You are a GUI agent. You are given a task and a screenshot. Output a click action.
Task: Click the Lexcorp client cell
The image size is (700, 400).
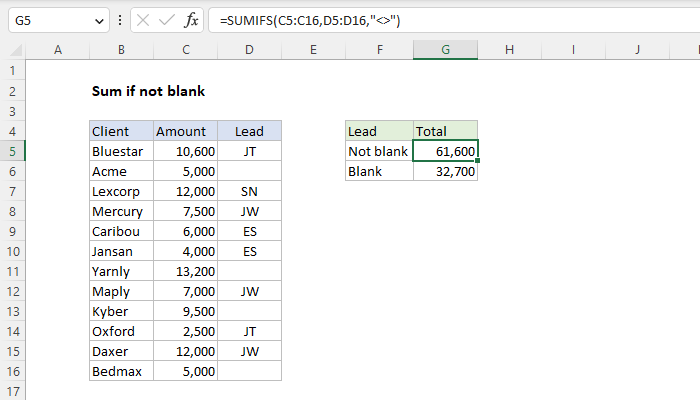tap(121, 192)
